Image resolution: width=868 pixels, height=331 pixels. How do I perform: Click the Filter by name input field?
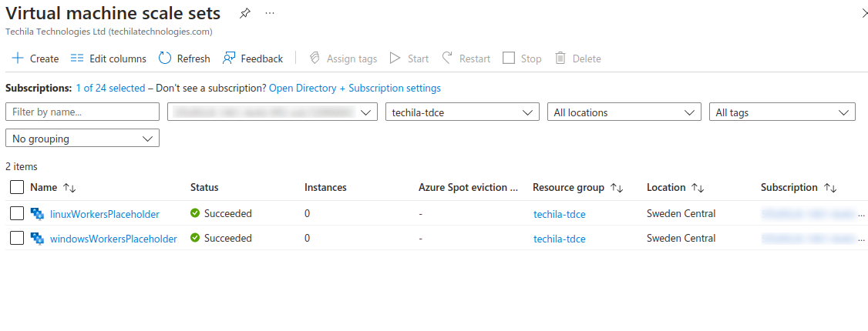[x=82, y=112]
